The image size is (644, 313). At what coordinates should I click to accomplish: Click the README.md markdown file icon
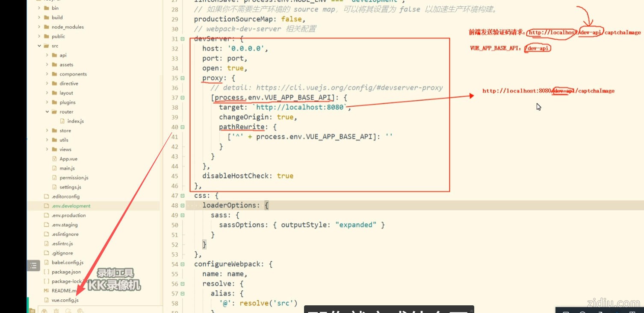47,291
